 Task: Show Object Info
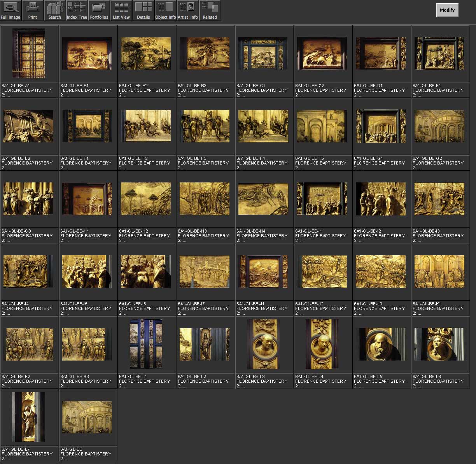click(x=166, y=11)
